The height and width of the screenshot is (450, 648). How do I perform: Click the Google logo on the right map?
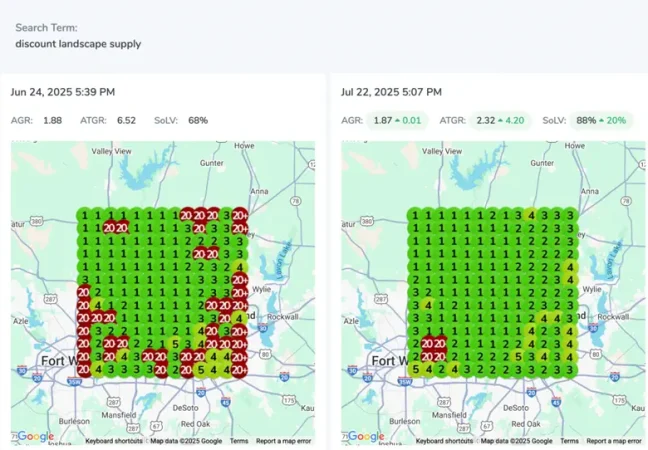364,436
